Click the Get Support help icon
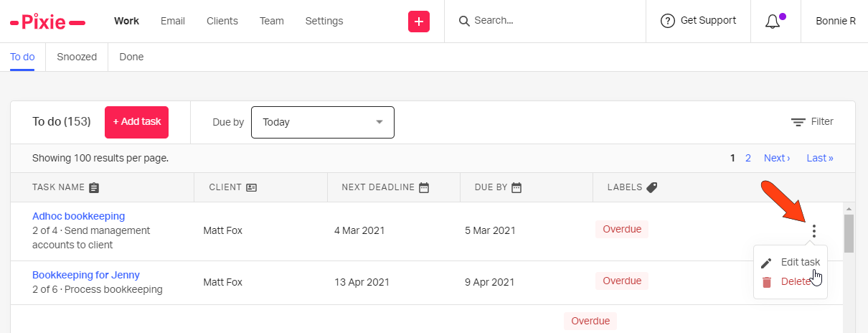This screenshot has width=868, height=333. coord(668,21)
